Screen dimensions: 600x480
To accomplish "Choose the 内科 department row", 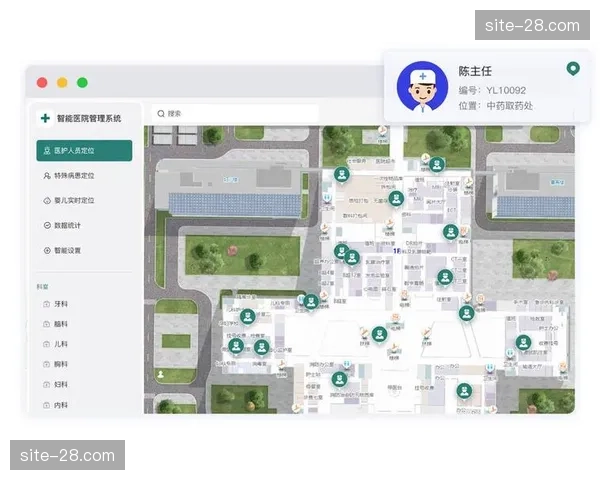I will pyautogui.click(x=56, y=405).
